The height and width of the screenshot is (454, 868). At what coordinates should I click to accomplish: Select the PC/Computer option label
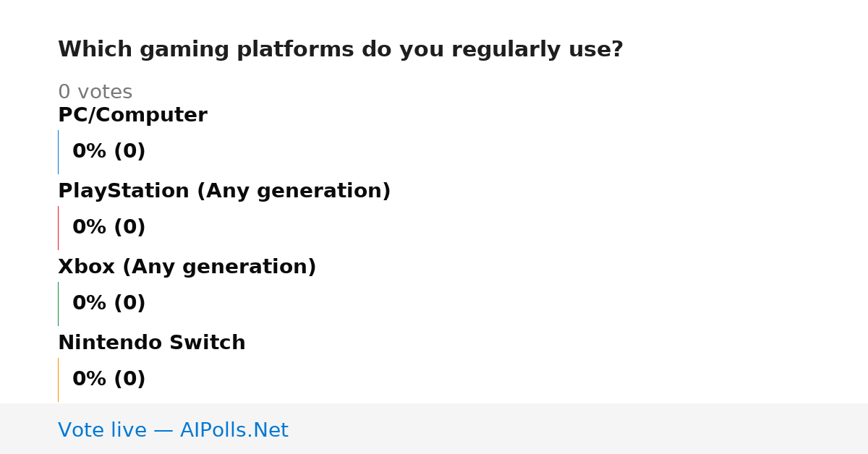pos(132,116)
